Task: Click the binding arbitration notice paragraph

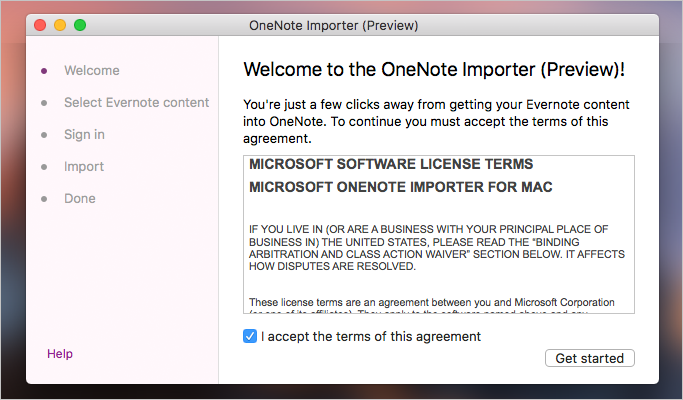Action: 436,248
